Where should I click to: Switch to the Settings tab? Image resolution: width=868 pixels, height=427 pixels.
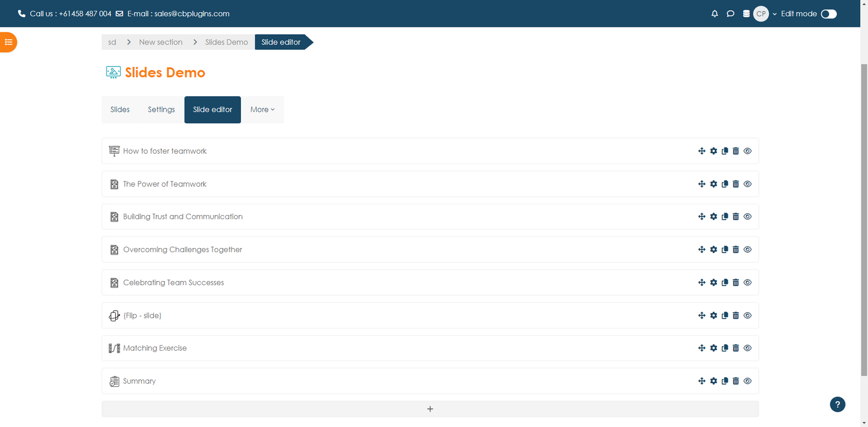[x=162, y=110]
